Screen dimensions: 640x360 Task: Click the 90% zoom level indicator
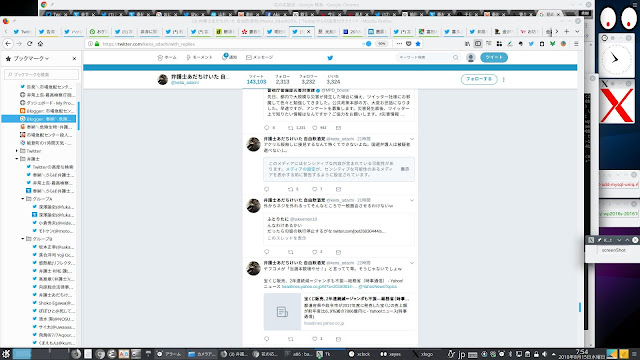coord(381,44)
